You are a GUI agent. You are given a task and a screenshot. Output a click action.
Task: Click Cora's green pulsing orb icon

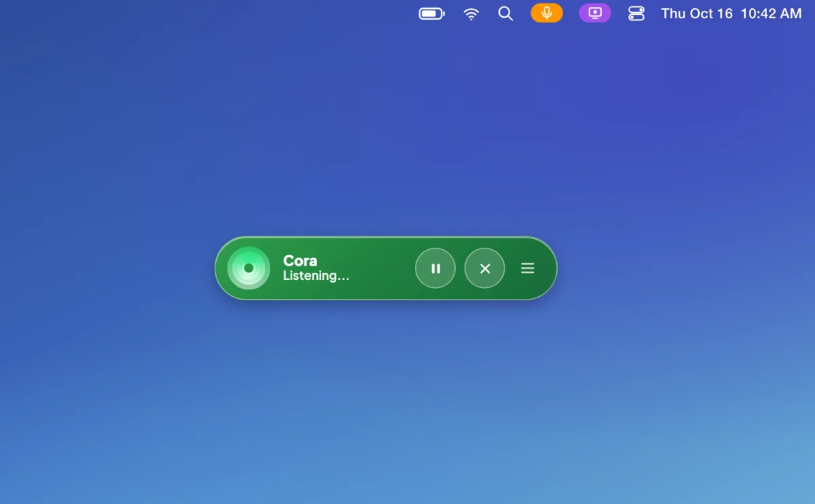(249, 268)
